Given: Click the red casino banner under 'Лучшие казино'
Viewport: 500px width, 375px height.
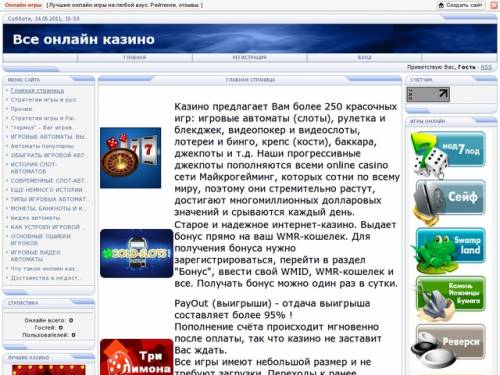Looking at the screenshot, I should 49,370.
